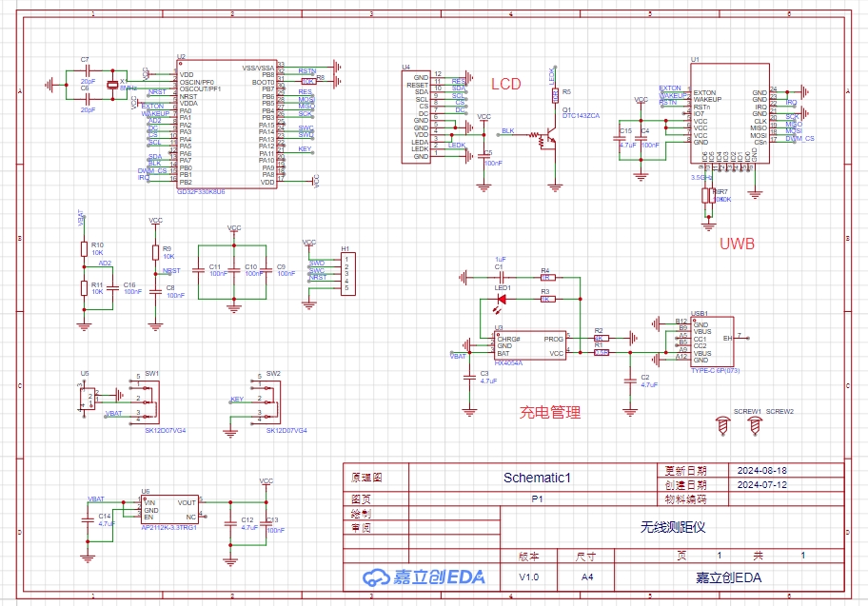Click the red 充电管理 section label
Viewport: 868px width, 606px height.
coord(550,412)
